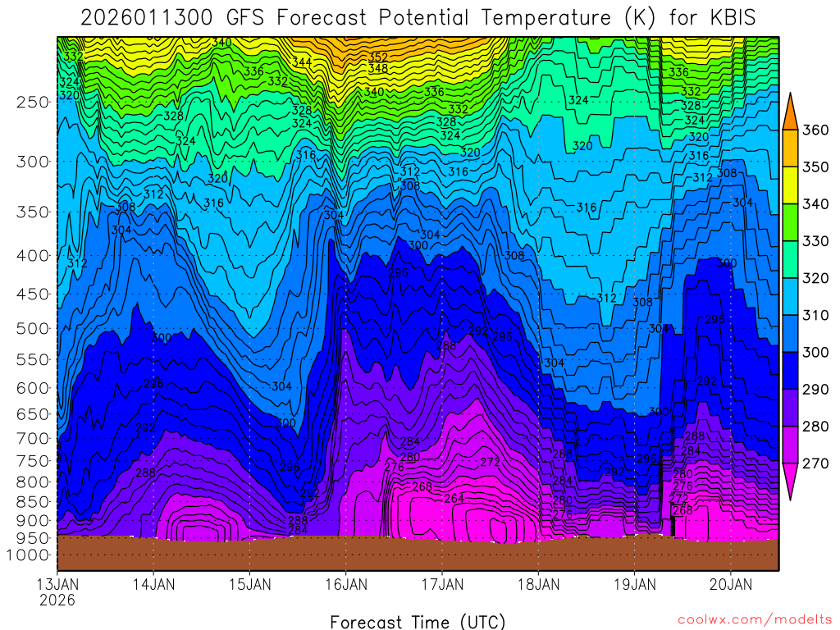This screenshot has height=630, width=840.
Task: Click the purple 270–280 colorbar segment
Action: (791, 444)
